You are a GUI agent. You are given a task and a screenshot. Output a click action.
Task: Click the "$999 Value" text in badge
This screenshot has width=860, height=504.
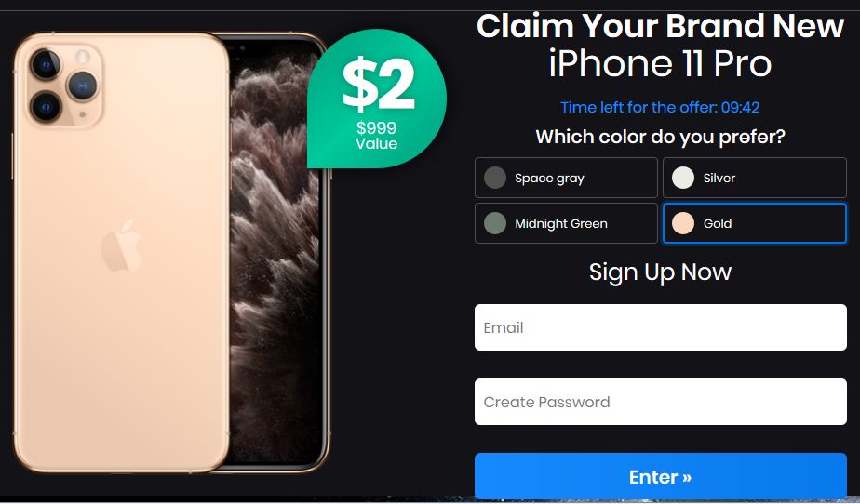[x=376, y=136]
